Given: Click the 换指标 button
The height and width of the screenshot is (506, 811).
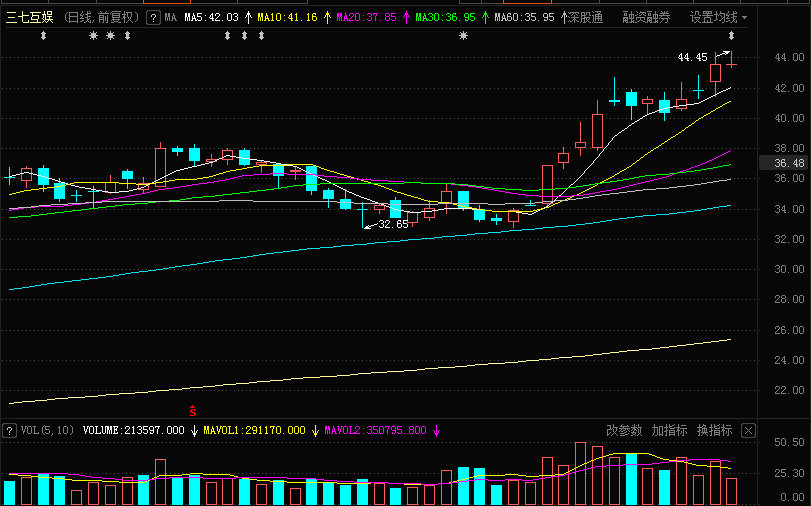Looking at the screenshot, I should click(714, 430).
